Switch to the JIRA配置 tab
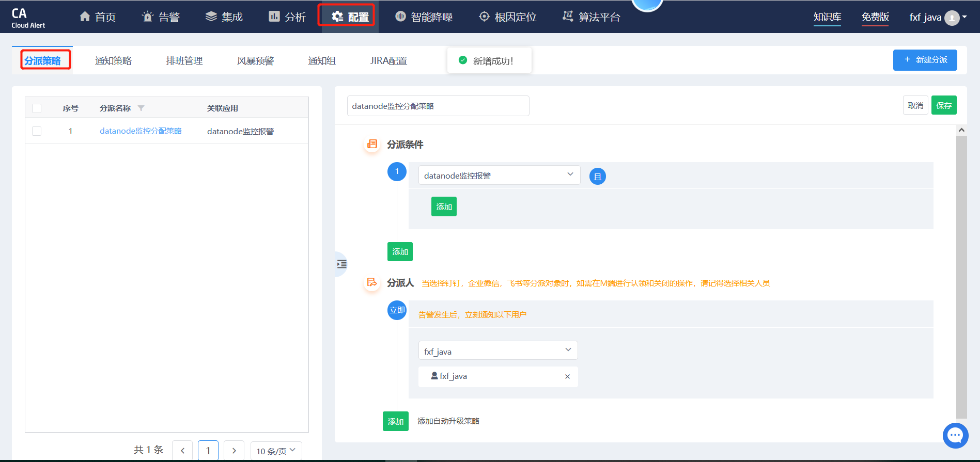 click(388, 60)
